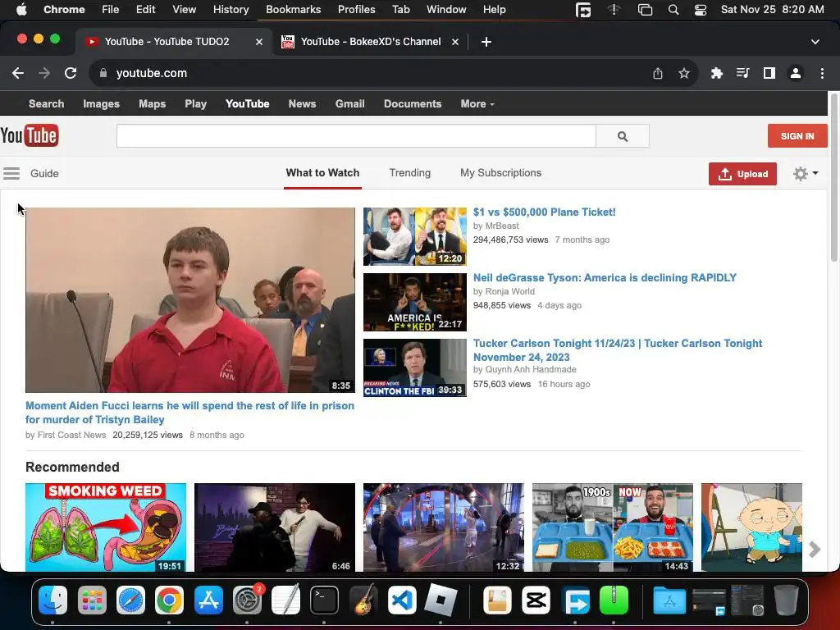Open Neil deGrasse Tyson video title link
The height and width of the screenshot is (630, 840).
pos(605,277)
